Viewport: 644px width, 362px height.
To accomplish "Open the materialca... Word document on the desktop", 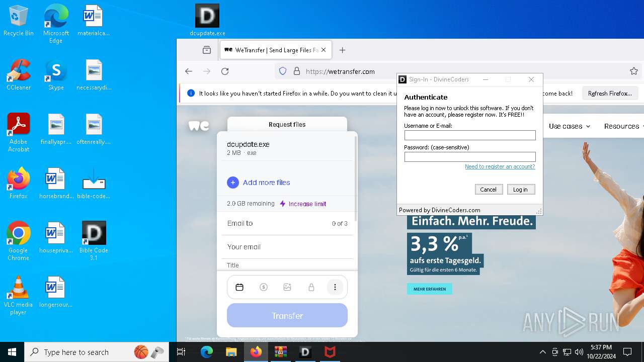I will click(94, 20).
